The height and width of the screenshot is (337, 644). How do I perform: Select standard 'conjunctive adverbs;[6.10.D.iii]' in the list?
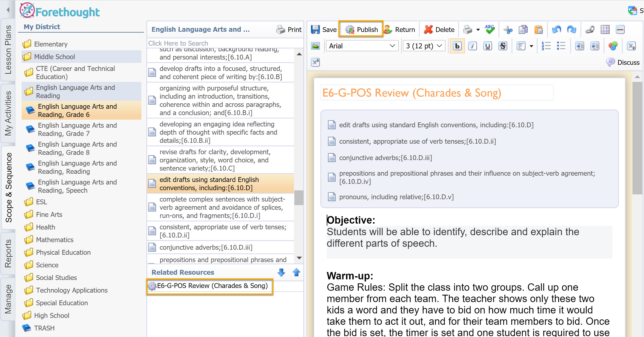click(220, 247)
